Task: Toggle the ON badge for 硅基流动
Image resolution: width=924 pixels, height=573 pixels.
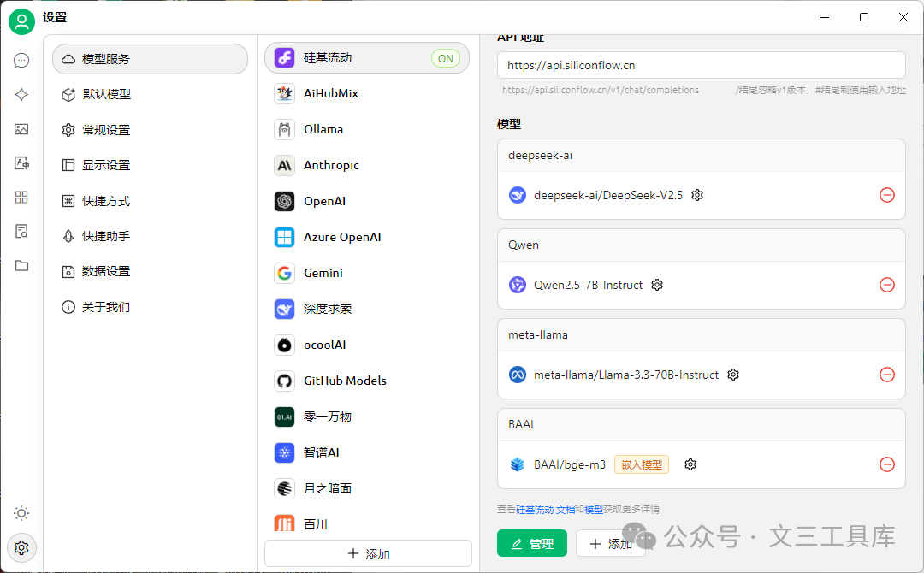Action: [x=446, y=58]
